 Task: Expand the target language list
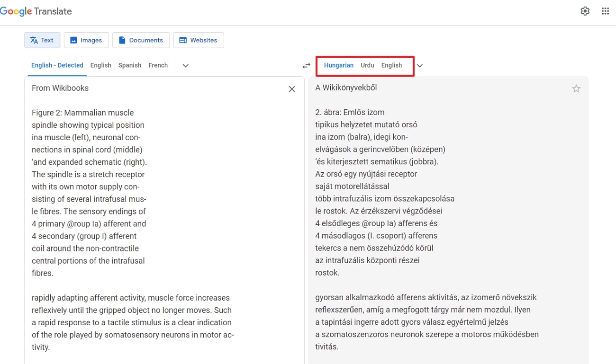click(419, 66)
